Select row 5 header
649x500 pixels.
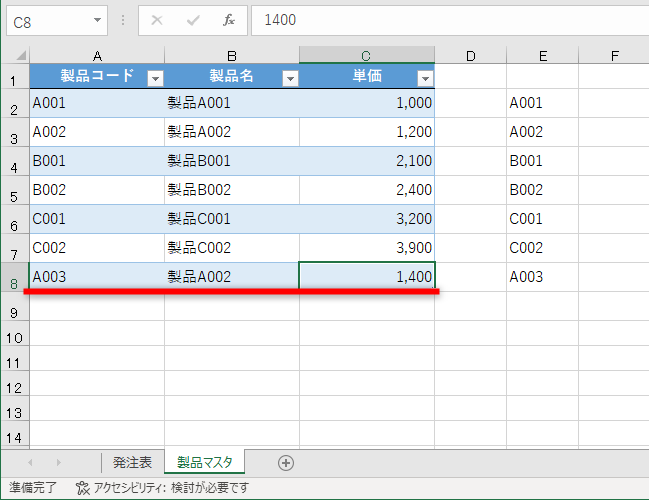point(15,190)
